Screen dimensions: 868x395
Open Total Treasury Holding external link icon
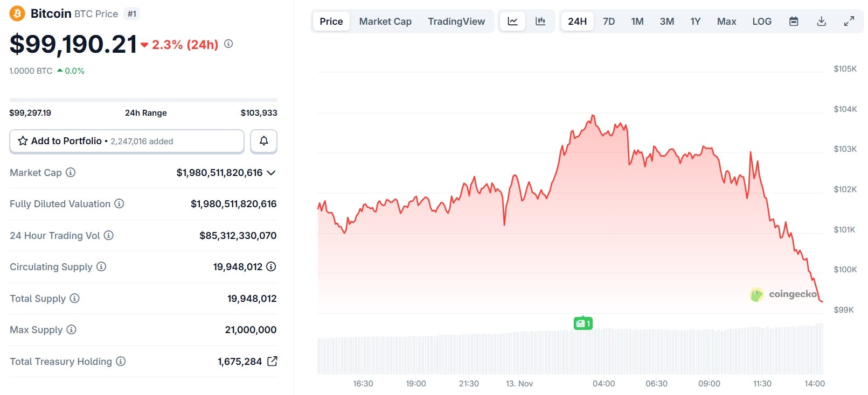[x=273, y=361]
